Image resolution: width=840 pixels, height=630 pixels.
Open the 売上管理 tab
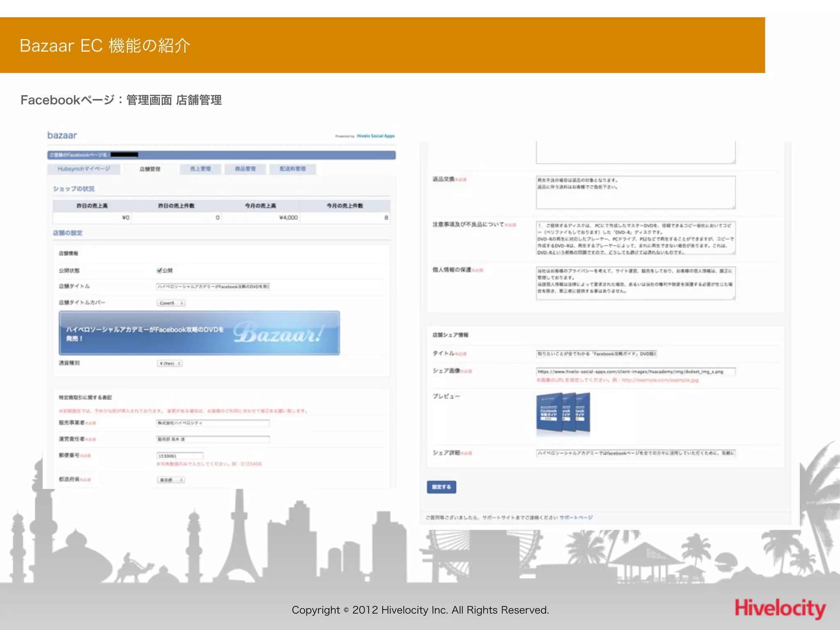[200, 169]
